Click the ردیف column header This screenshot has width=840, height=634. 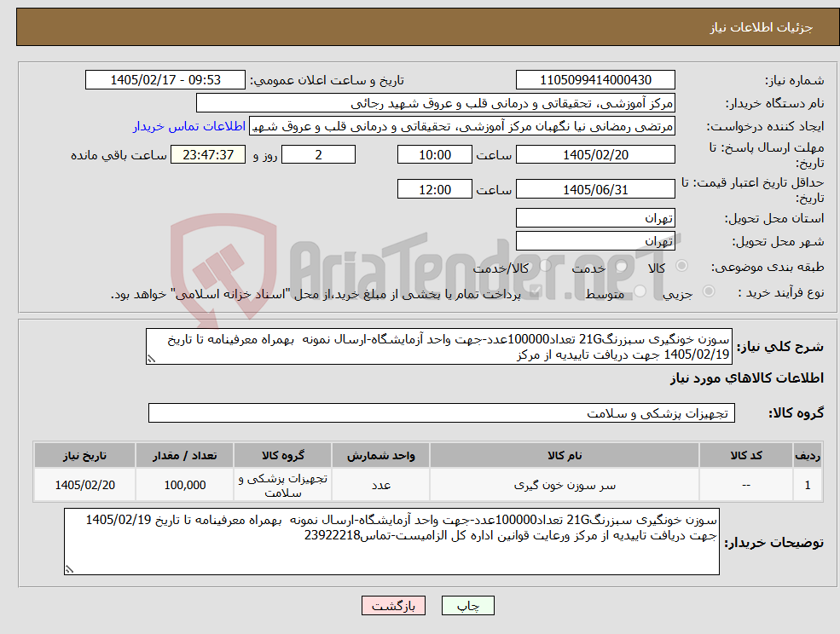(x=808, y=455)
